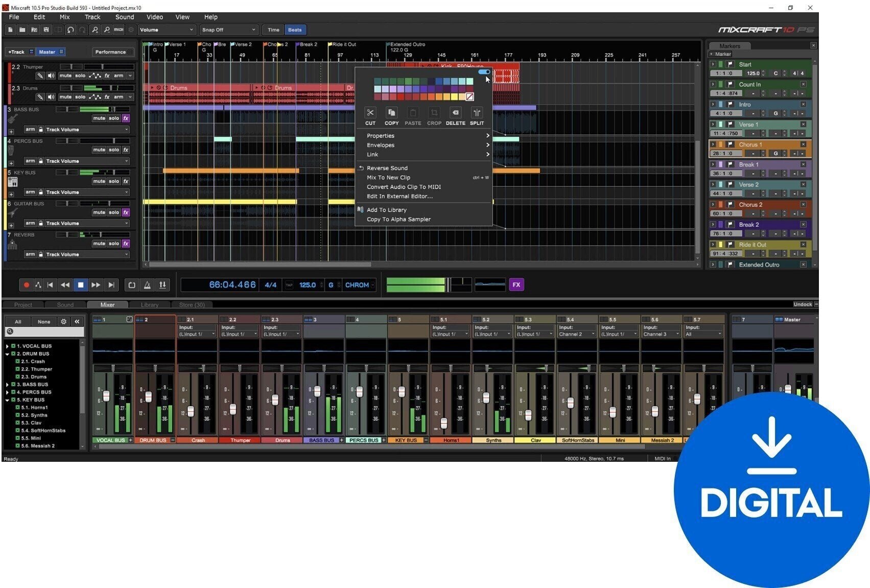
Task: Click the Save project icon
Action: tap(45, 29)
